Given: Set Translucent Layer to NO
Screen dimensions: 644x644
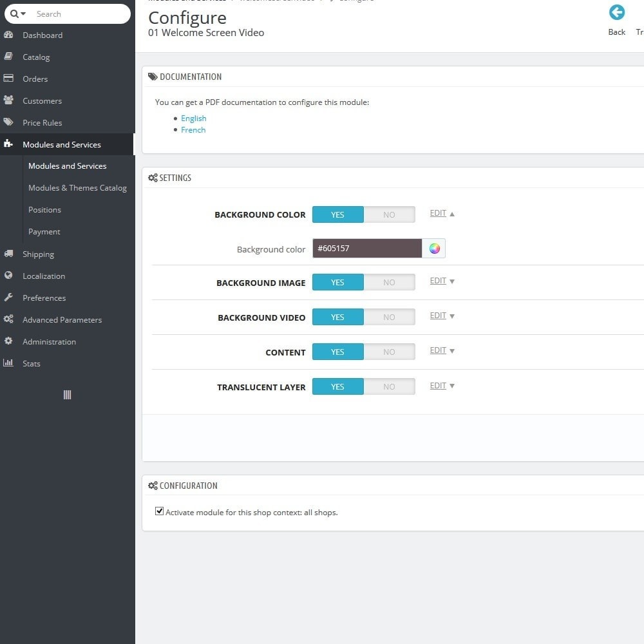Looking at the screenshot, I should [389, 387].
